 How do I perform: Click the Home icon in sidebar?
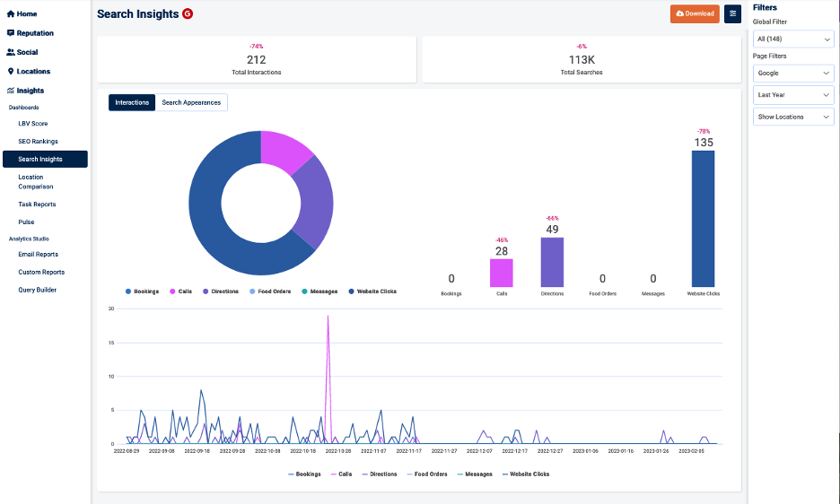(11, 14)
